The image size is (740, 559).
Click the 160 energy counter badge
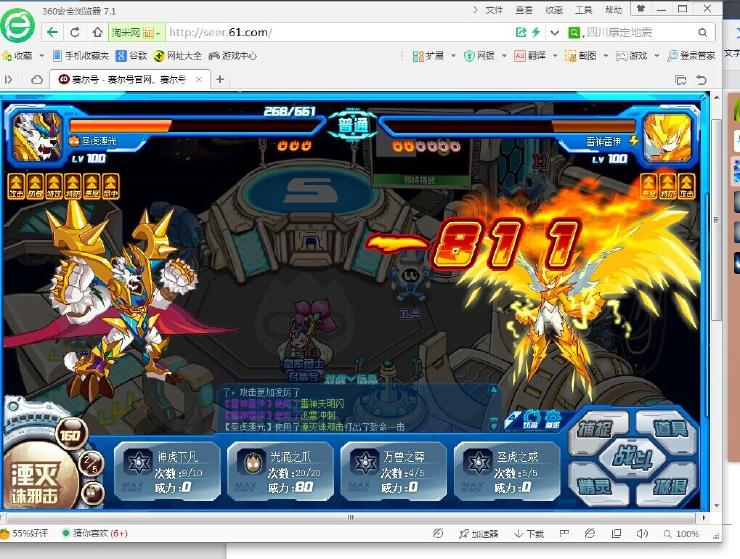point(70,435)
